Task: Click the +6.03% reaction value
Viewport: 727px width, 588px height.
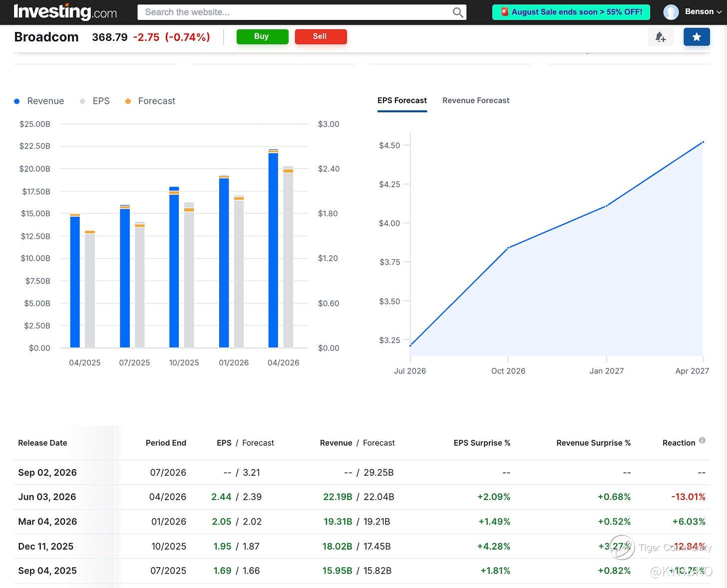Action: (x=689, y=522)
